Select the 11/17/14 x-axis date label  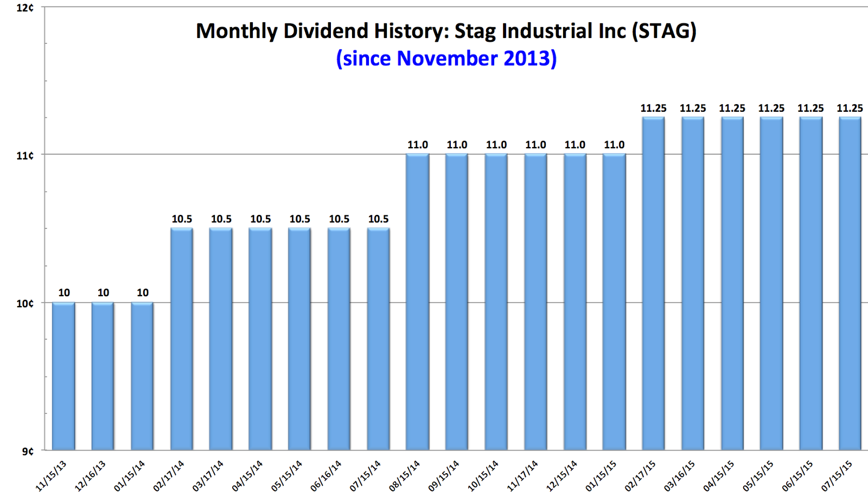(x=522, y=476)
